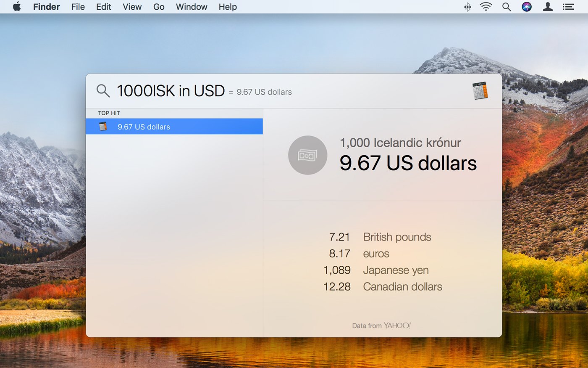The width and height of the screenshot is (588, 368).
Task: Click the fast user switching silhouette icon
Action: (x=547, y=7)
